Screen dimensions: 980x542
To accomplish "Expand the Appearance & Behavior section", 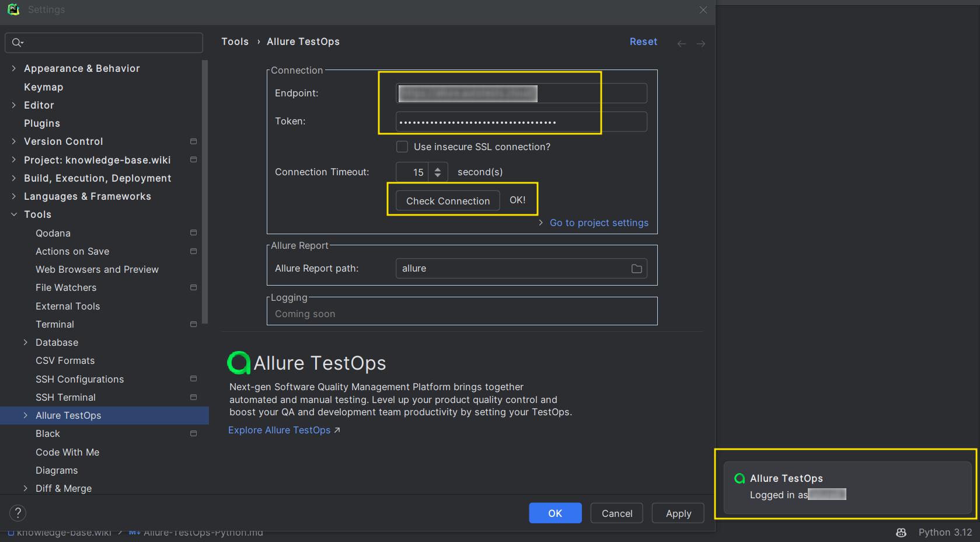I will tap(13, 68).
